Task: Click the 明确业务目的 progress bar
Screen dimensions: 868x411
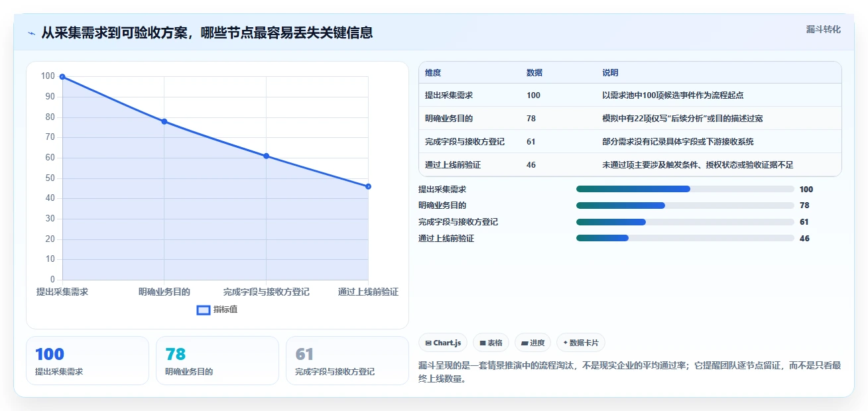Action: (x=685, y=206)
